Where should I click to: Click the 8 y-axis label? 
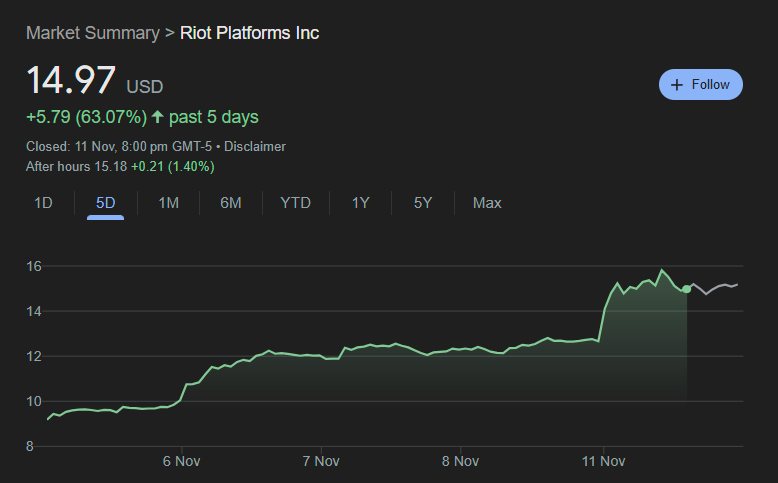coord(30,446)
